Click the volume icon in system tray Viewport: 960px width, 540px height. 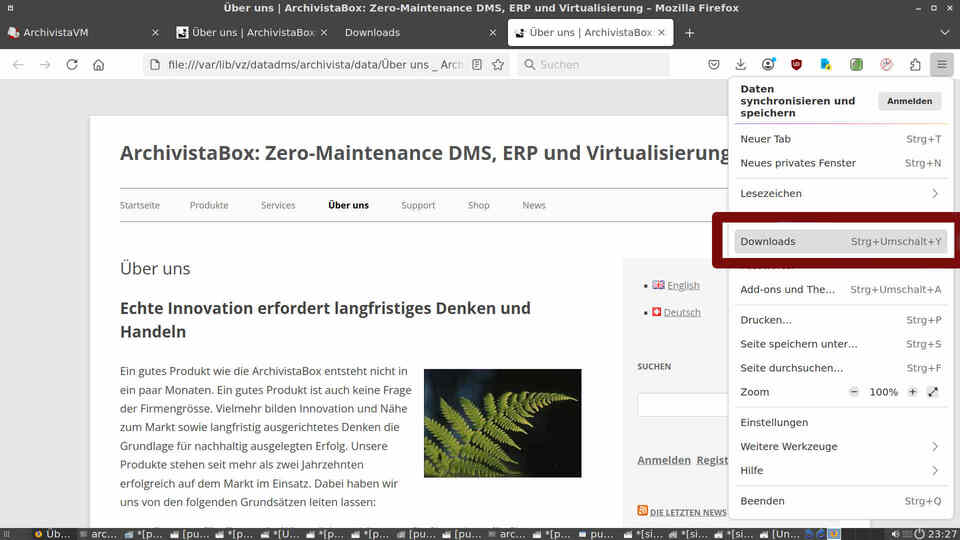point(895,534)
